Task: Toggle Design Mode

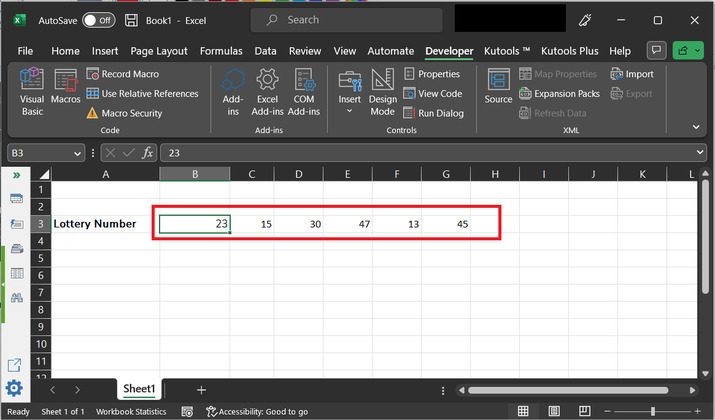Action: coord(382,92)
